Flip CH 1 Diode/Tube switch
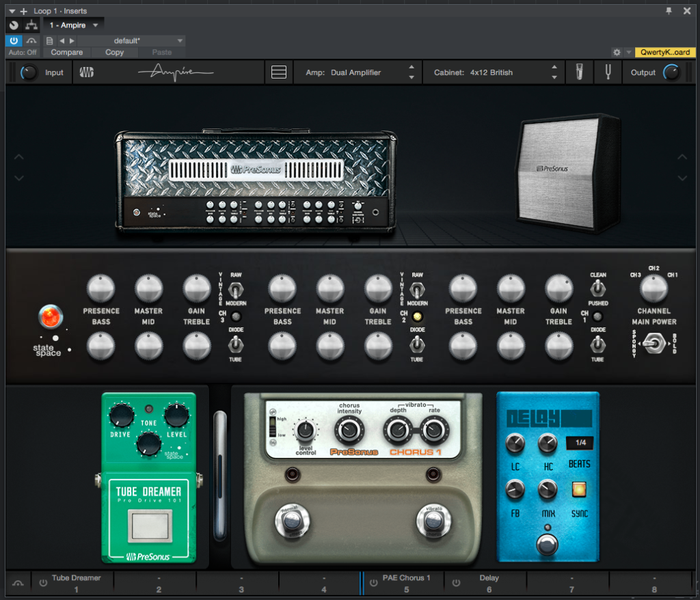700x600 pixels. pyautogui.click(x=597, y=344)
